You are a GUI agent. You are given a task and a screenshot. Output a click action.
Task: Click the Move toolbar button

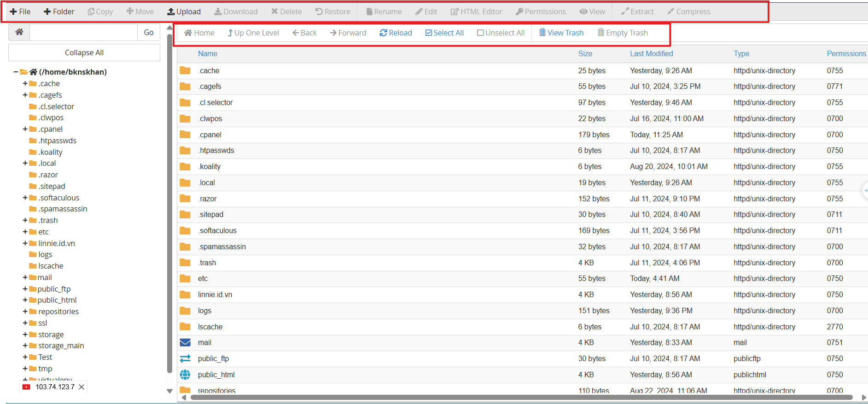pyautogui.click(x=140, y=12)
